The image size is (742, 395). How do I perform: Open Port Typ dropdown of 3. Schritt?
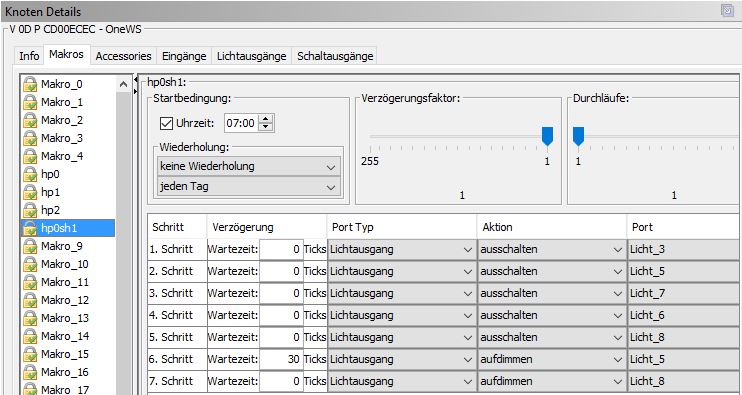(402, 293)
